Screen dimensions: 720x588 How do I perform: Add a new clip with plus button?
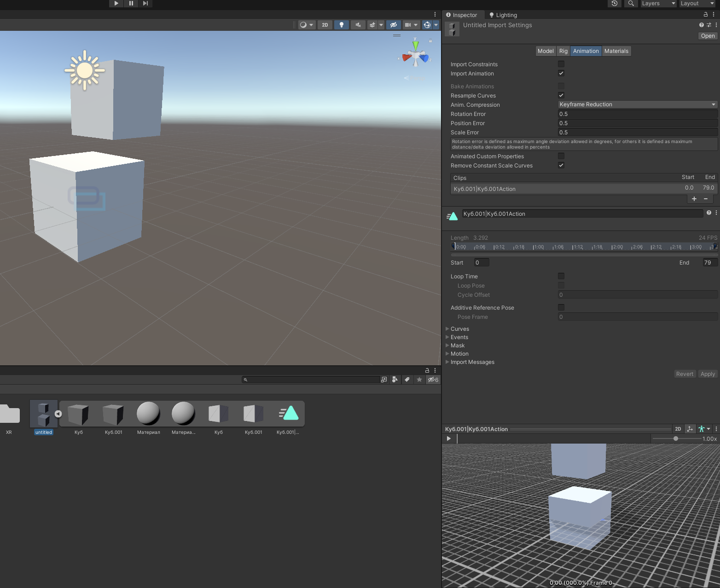(694, 199)
